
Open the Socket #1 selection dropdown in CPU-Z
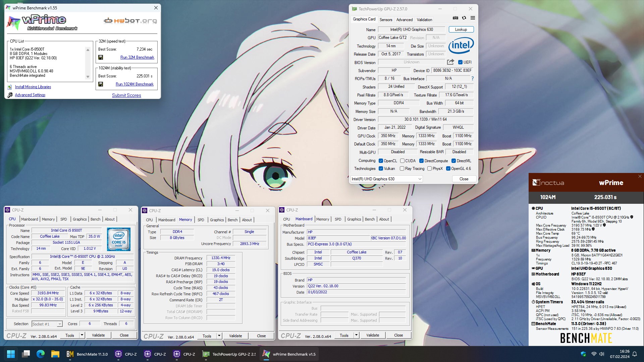pyautogui.click(x=47, y=324)
